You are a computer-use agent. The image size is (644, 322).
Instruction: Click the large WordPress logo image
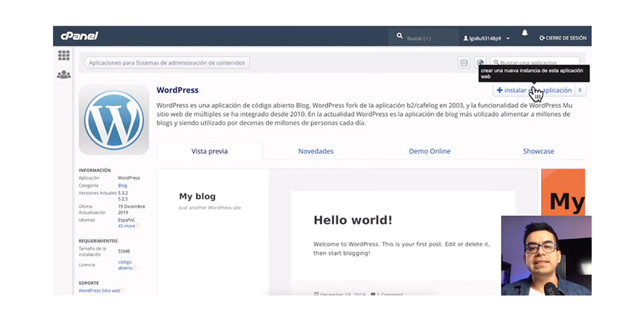tap(114, 120)
